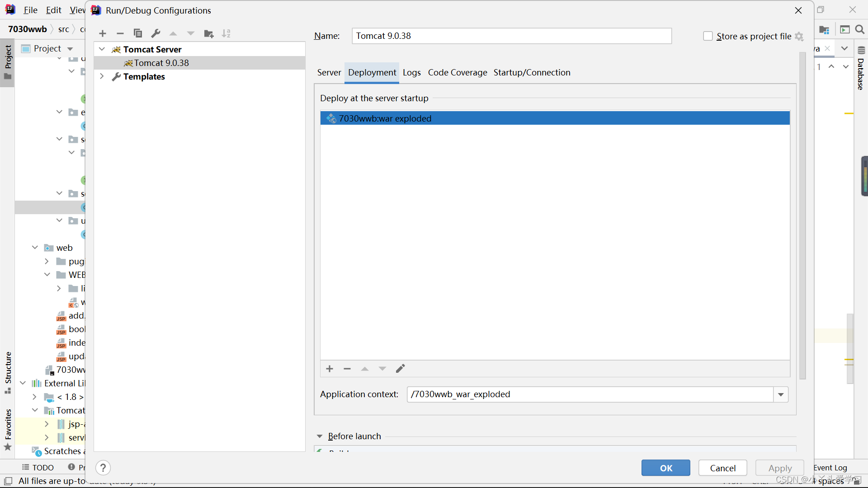Click the Name input field
This screenshot has width=868, height=488.
point(512,36)
